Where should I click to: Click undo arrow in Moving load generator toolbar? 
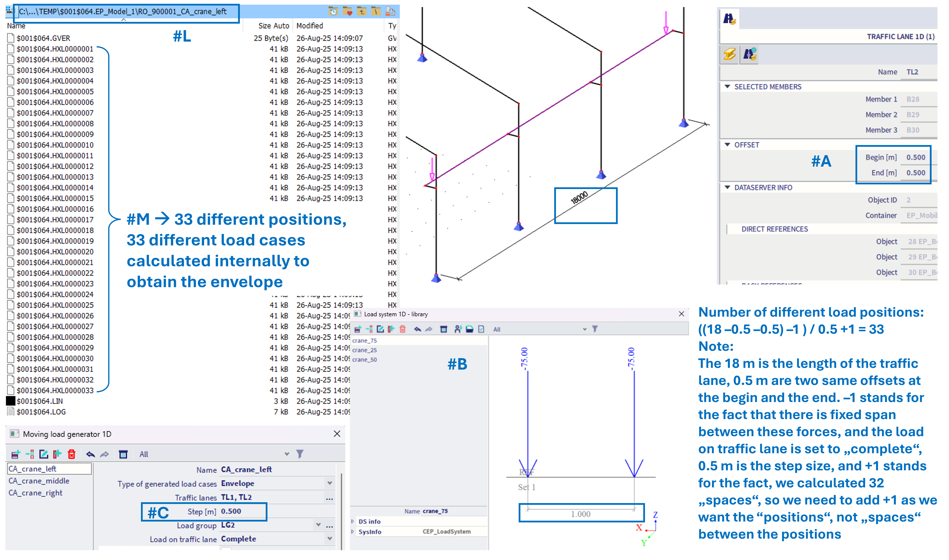tap(90, 454)
